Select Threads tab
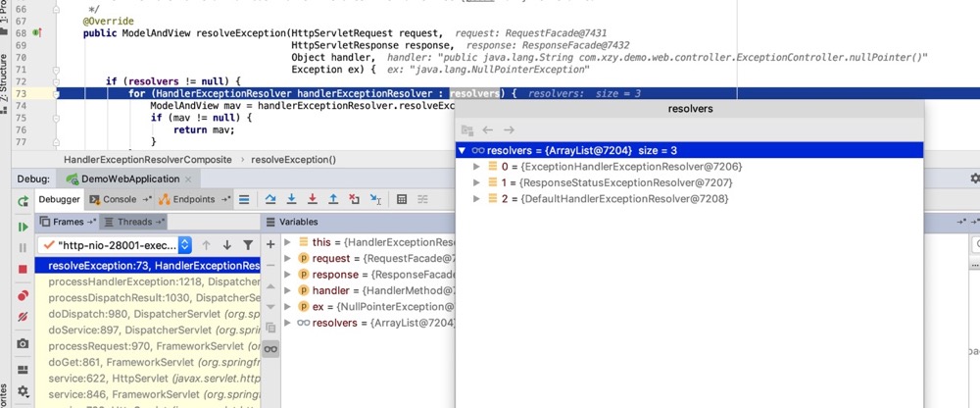Viewport: 980px width, 408px height. [x=133, y=222]
